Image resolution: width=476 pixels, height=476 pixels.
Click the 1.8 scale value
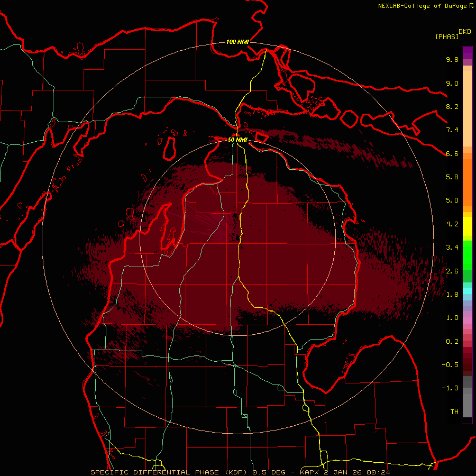[x=452, y=294]
